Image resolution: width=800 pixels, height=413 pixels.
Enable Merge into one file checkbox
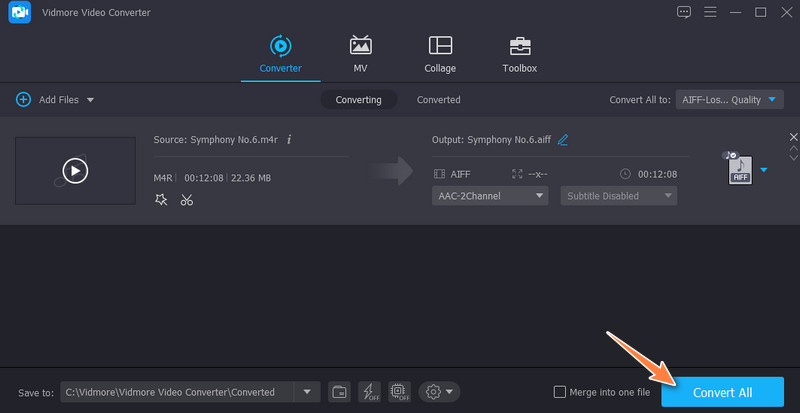560,391
